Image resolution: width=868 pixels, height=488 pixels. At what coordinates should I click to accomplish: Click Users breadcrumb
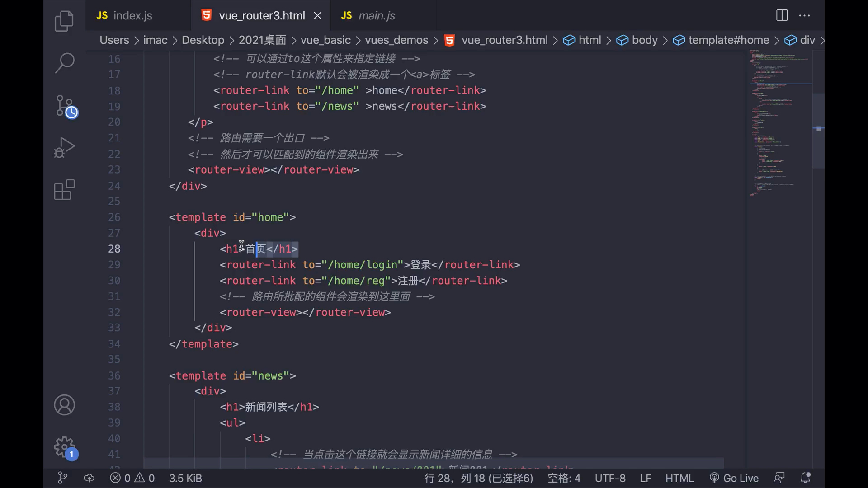[114, 40]
